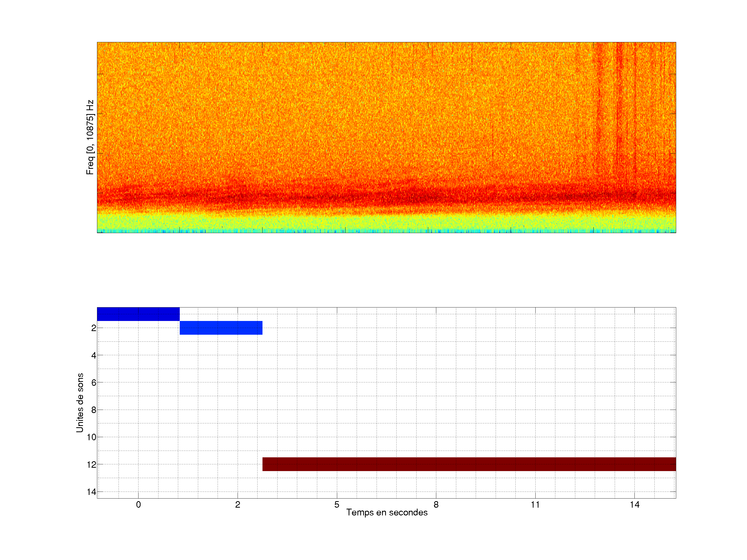This screenshot has height=560, width=747.
Task: Click the long dark red bar at unit 12
Action: (469, 464)
